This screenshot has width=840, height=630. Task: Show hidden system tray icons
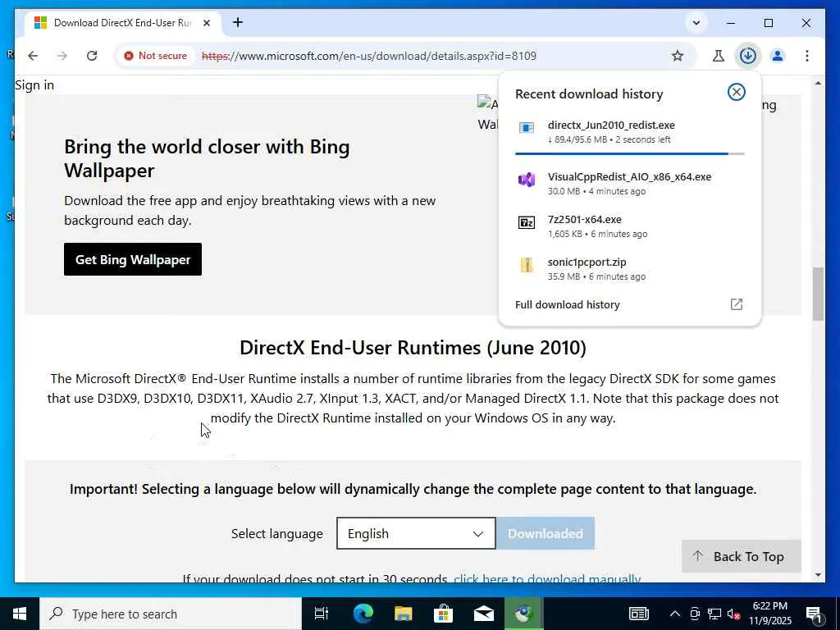(x=675, y=614)
